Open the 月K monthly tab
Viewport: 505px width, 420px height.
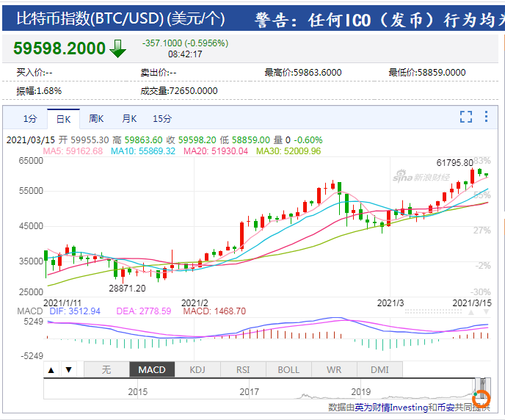pos(129,119)
